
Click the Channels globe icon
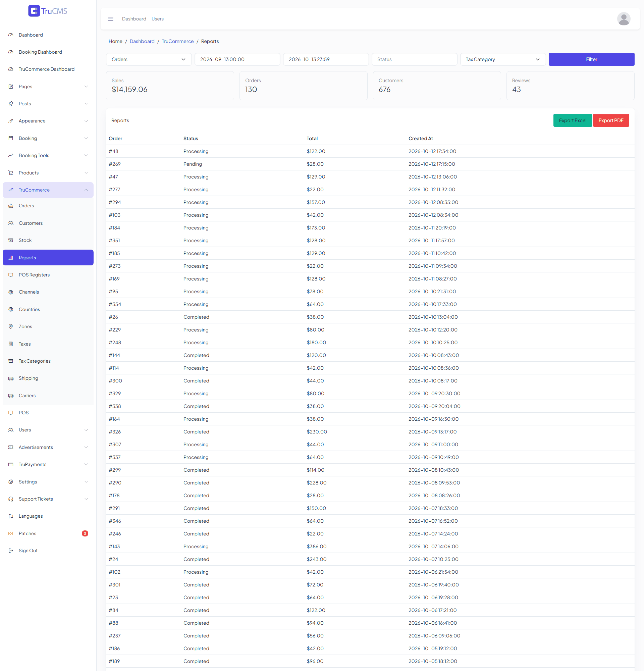pos(11,292)
